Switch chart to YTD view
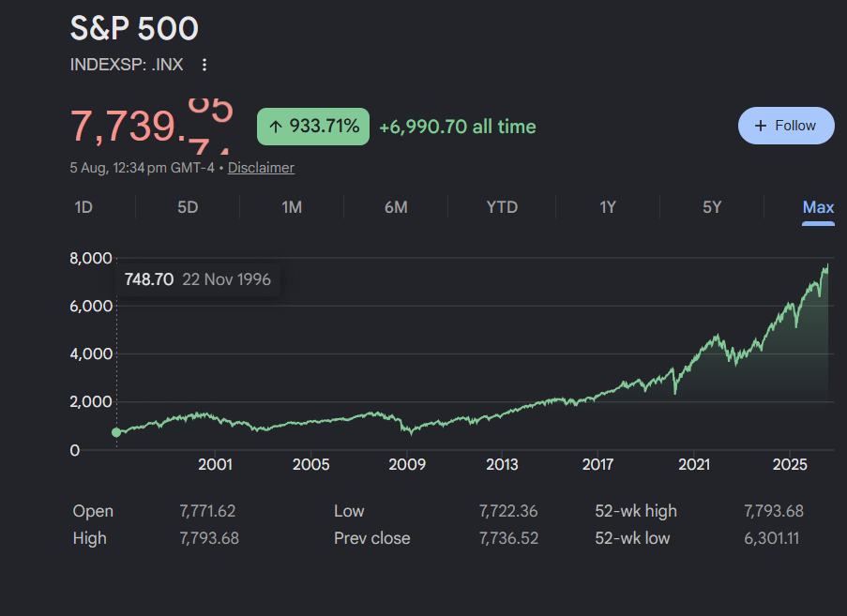847x616 pixels. [x=502, y=207]
